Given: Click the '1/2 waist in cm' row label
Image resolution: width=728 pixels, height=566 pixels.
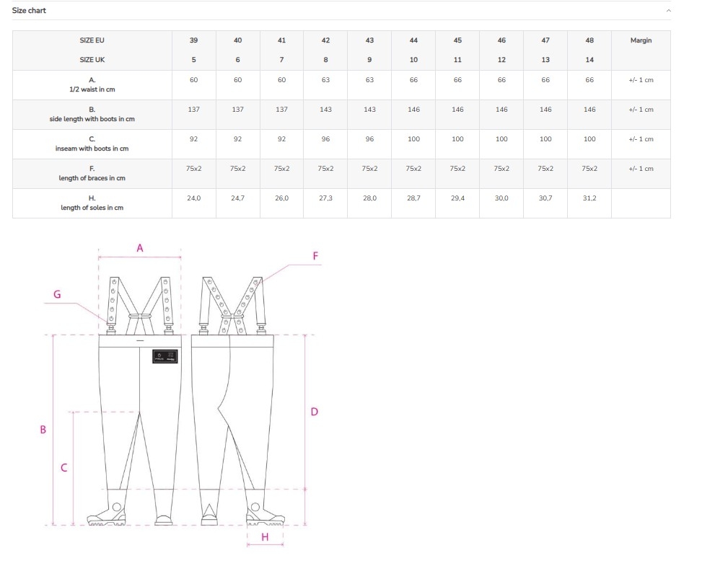Looking at the screenshot, I should tap(92, 89).
